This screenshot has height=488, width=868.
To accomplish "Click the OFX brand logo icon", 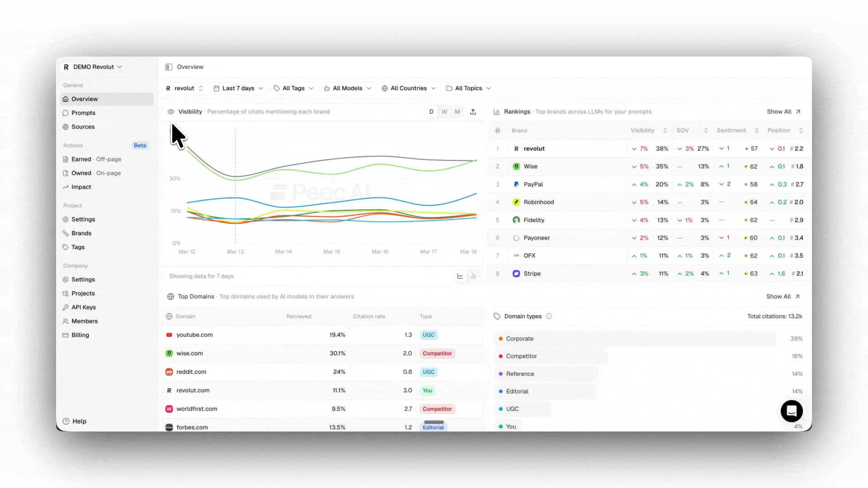I will tap(516, 256).
